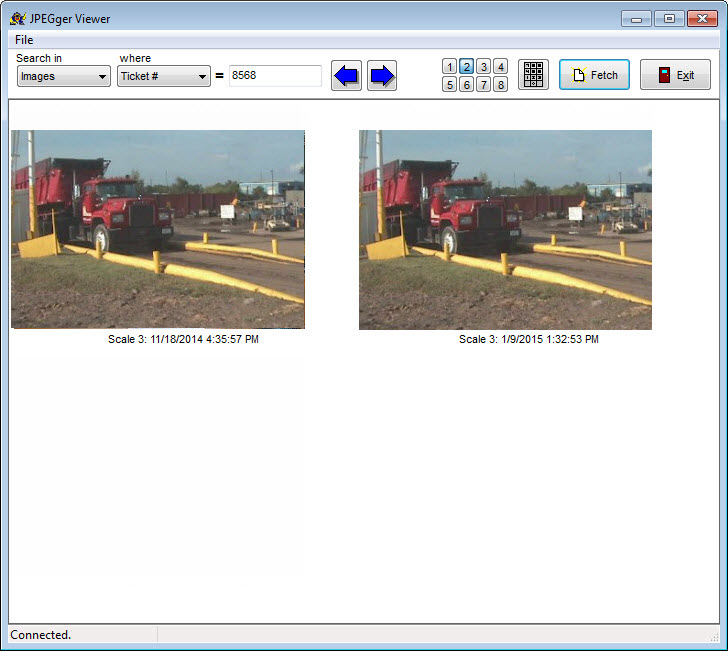The width and height of the screenshot is (728, 651).
Task: Open the Search in Images dropdown
Action: pyautogui.click(x=64, y=76)
